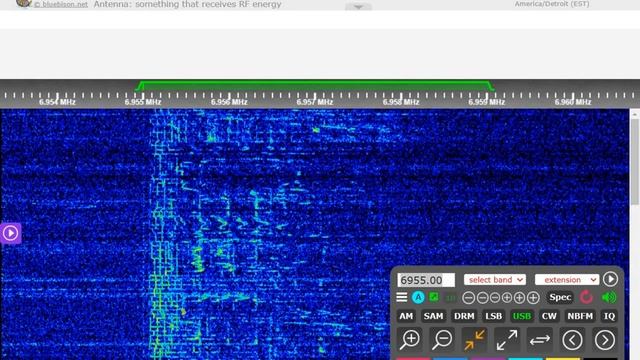
Task: Open the bluebison.net link
Action: coord(60,4)
